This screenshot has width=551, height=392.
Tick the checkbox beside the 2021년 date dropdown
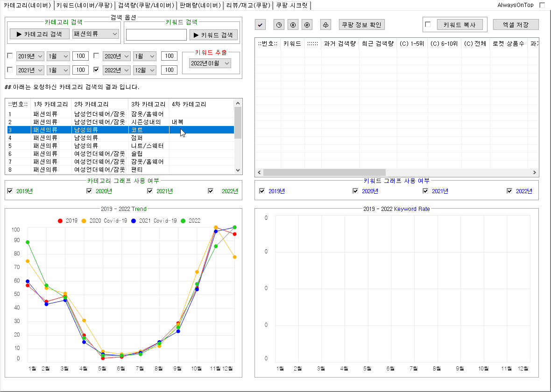tap(10, 70)
